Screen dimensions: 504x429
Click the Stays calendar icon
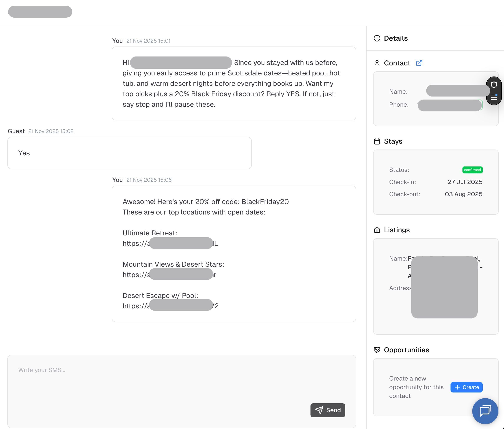377,141
